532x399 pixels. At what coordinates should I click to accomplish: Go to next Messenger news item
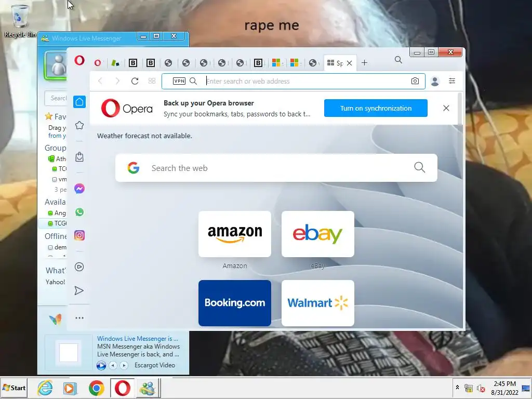[x=124, y=365]
